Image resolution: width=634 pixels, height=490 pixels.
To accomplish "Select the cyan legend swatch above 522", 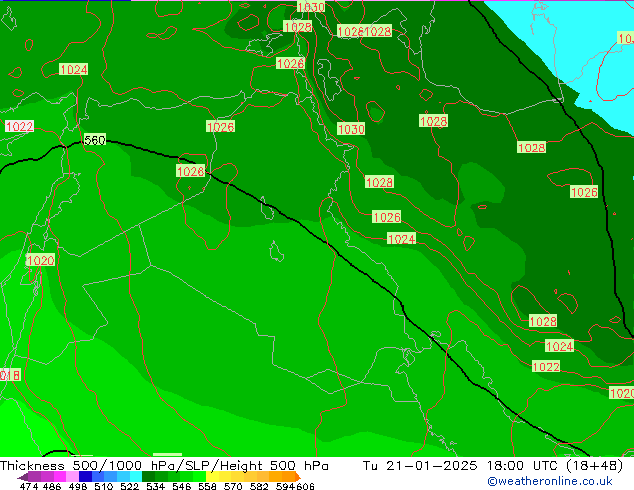I will pyautogui.click(x=136, y=476).
